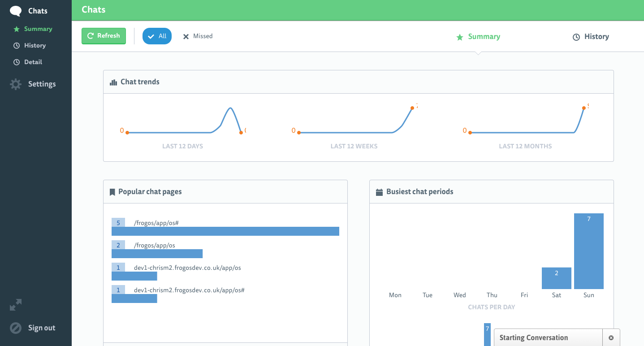Open Detail in the sidebar menu
The width and height of the screenshot is (644, 346).
coord(33,62)
